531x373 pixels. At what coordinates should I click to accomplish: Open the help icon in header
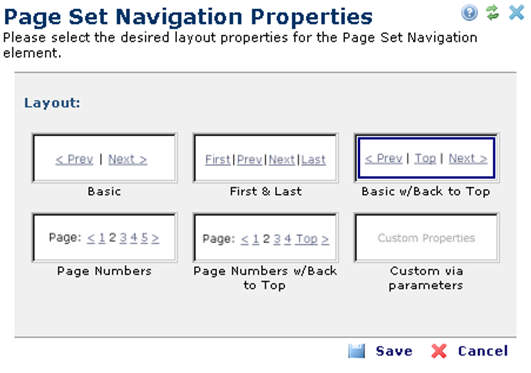tap(469, 13)
